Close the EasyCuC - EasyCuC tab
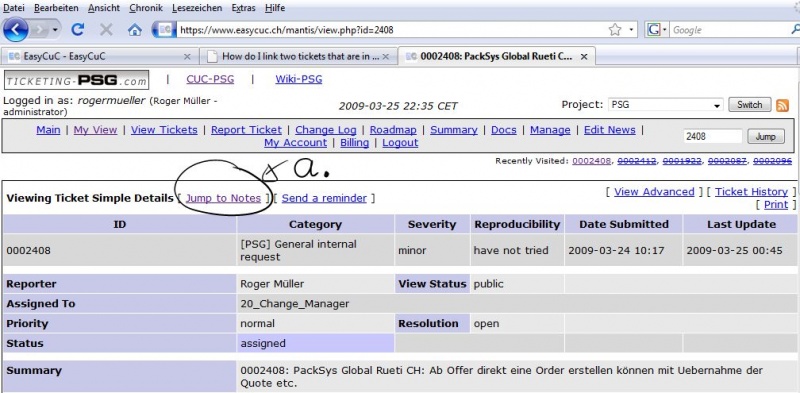 click(187, 57)
